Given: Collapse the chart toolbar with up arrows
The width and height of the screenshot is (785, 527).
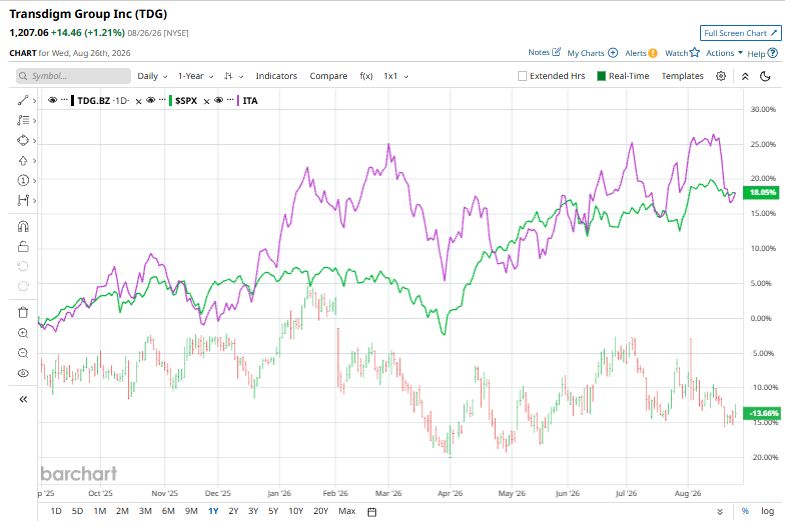Looking at the screenshot, I should [x=745, y=76].
